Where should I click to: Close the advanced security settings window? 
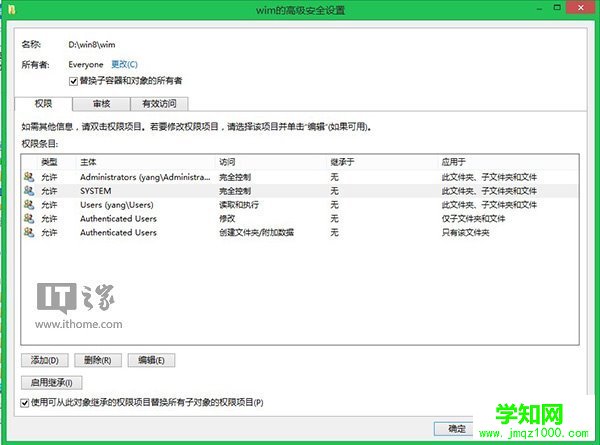point(580,7)
